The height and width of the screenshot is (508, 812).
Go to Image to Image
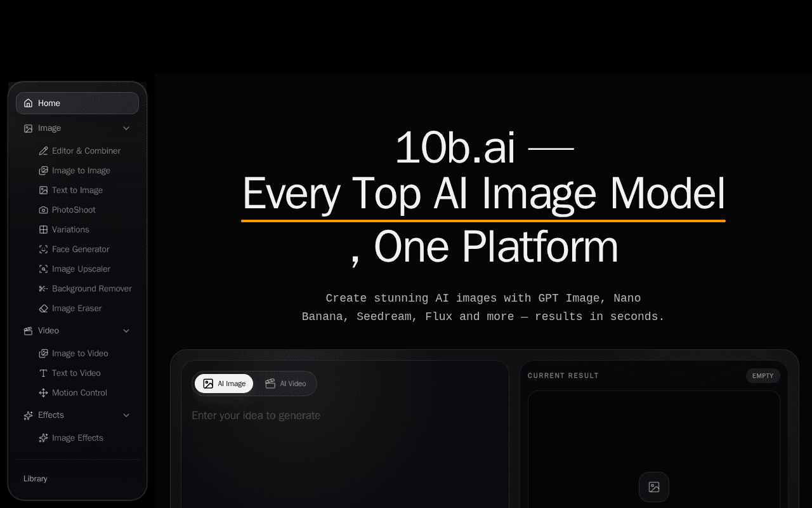click(x=81, y=171)
